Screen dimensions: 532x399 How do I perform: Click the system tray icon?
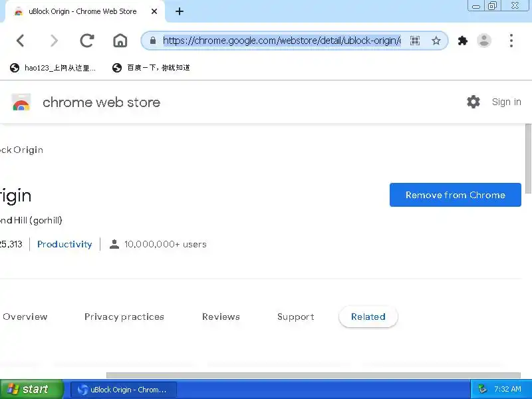(481, 389)
